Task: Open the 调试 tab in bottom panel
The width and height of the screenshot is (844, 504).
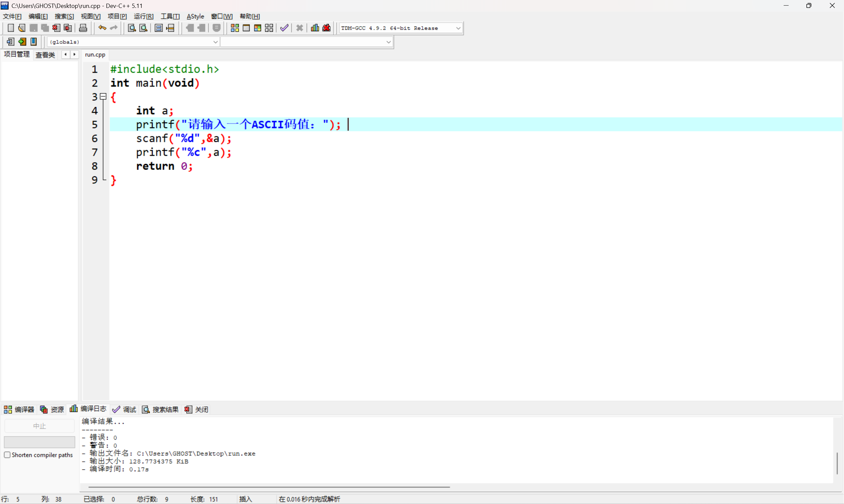Action: pos(124,409)
